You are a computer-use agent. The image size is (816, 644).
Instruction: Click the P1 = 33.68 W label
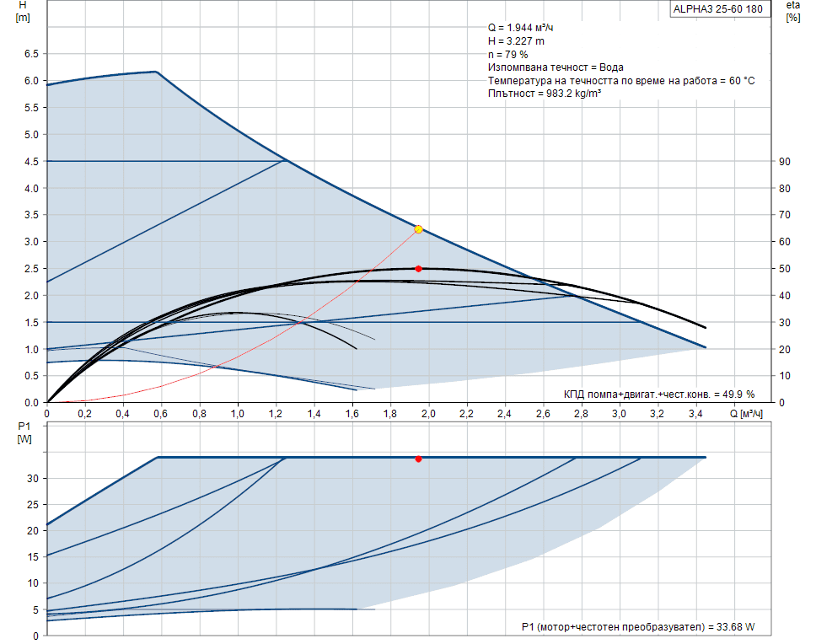click(x=638, y=626)
